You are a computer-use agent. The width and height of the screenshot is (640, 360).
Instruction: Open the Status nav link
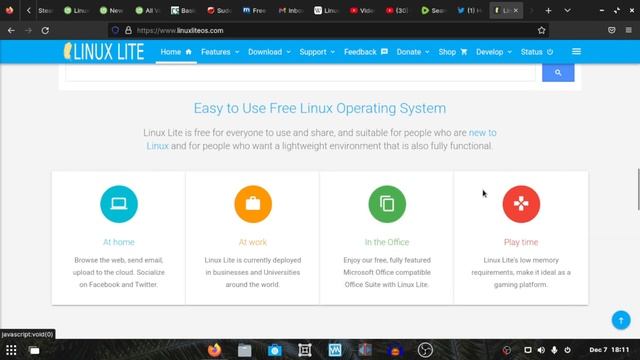tap(537, 52)
